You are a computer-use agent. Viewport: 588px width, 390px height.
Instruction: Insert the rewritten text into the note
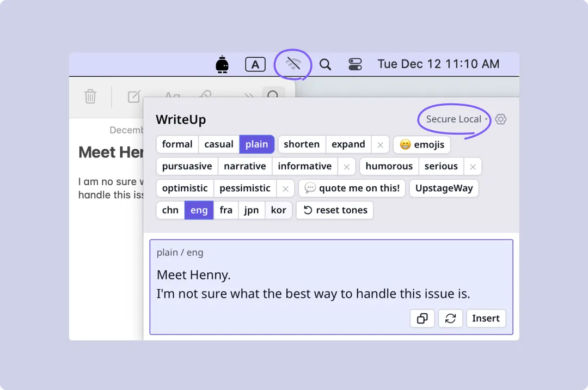[x=486, y=318]
